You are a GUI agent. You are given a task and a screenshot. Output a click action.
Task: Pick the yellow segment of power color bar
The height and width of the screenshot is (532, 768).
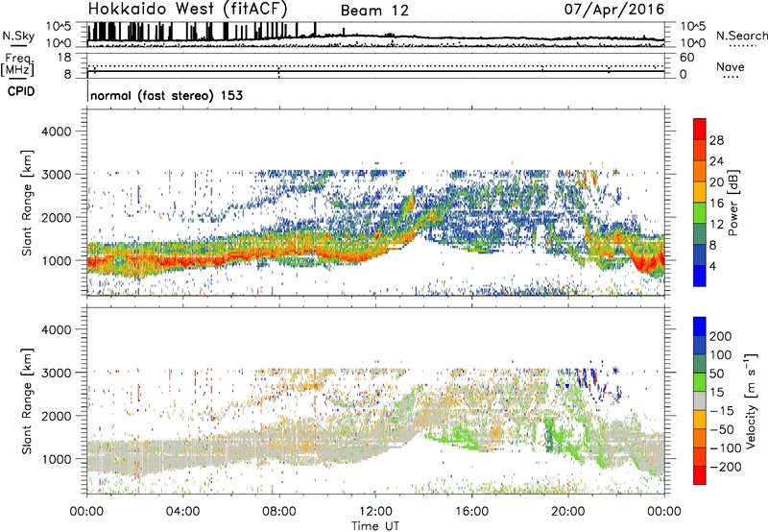click(x=700, y=192)
